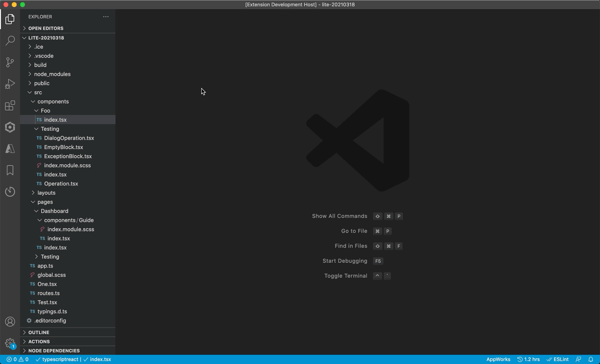
Task: Expand the Open Editors section
Action: coord(68,28)
